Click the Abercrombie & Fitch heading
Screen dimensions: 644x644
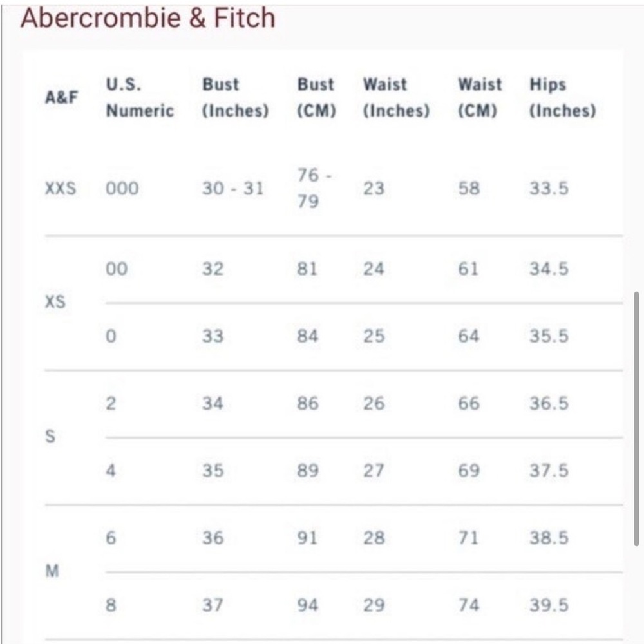(148, 19)
